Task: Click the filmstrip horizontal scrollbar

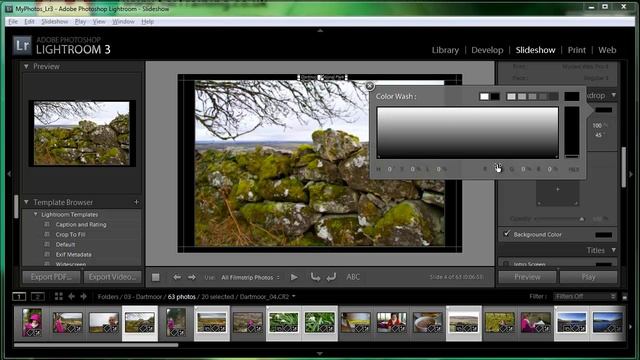Action: (96, 345)
